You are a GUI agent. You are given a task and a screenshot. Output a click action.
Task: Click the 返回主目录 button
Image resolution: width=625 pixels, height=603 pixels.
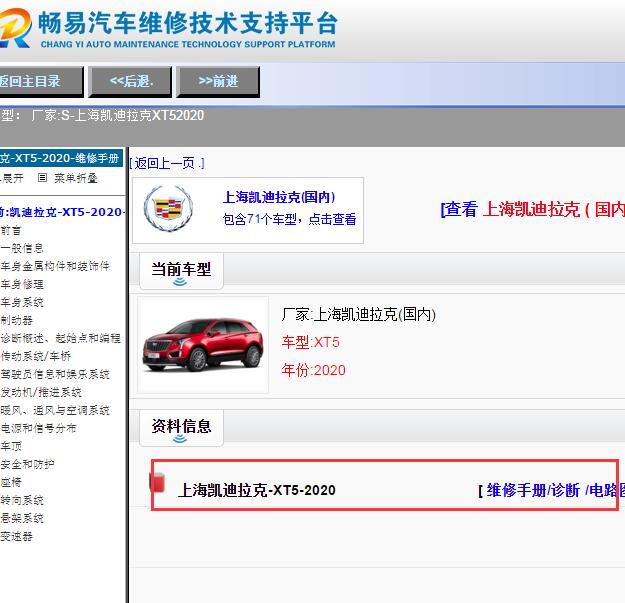point(41,82)
